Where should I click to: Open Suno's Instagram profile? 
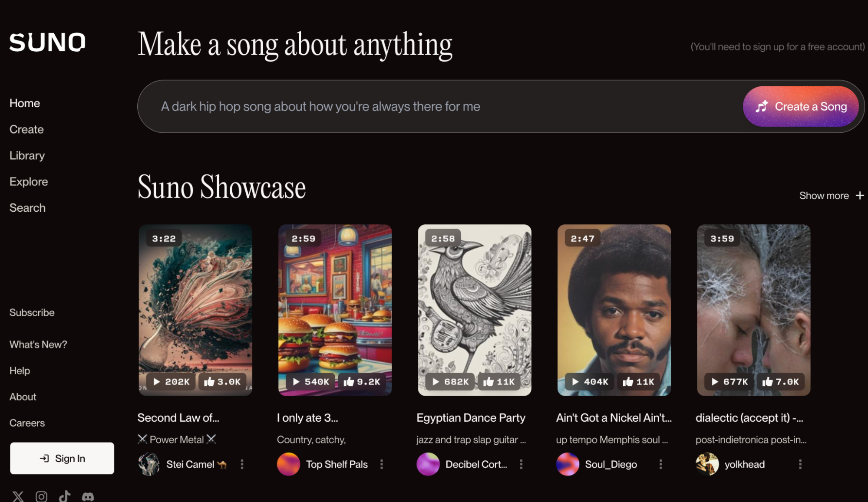(x=42, y=496)
